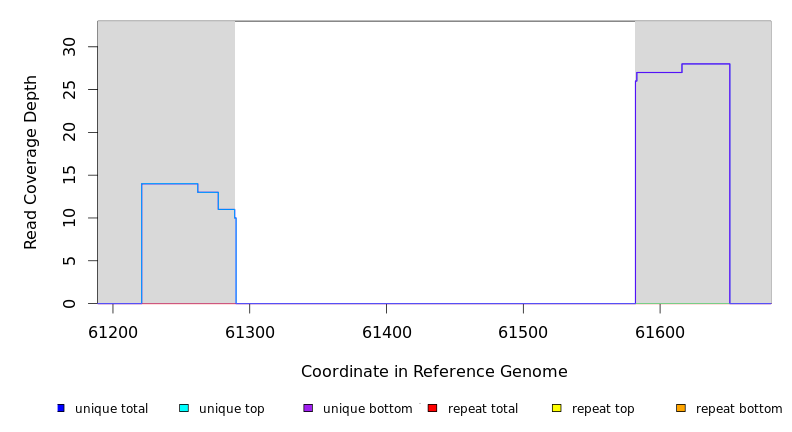Click the white zero-coverage region in the plot

[434, 160]
